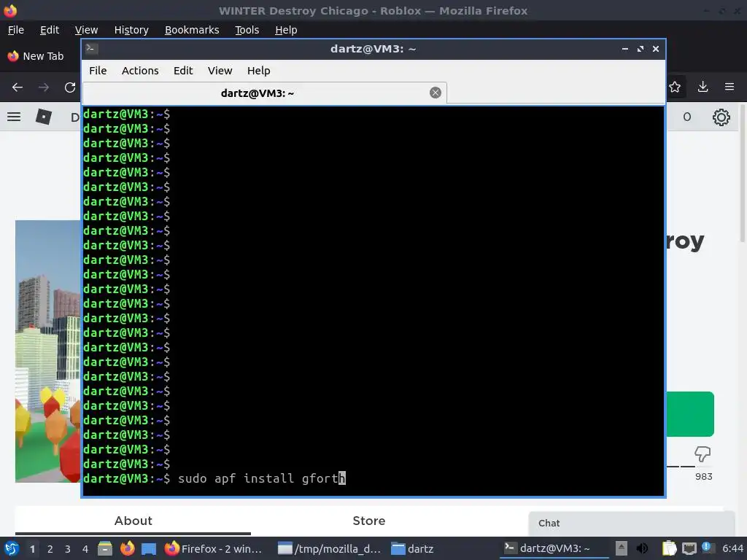Click terminal window title icon

pyautogui.click(x=92, y=49)
